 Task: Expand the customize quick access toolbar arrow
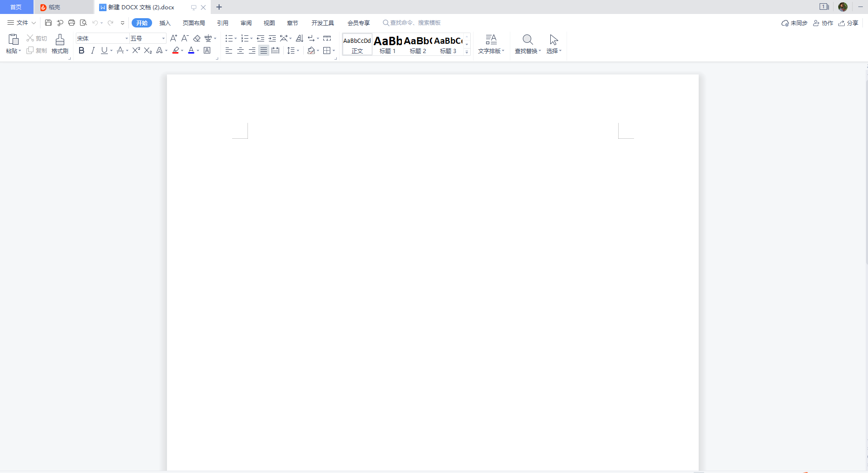click(123, 23)
